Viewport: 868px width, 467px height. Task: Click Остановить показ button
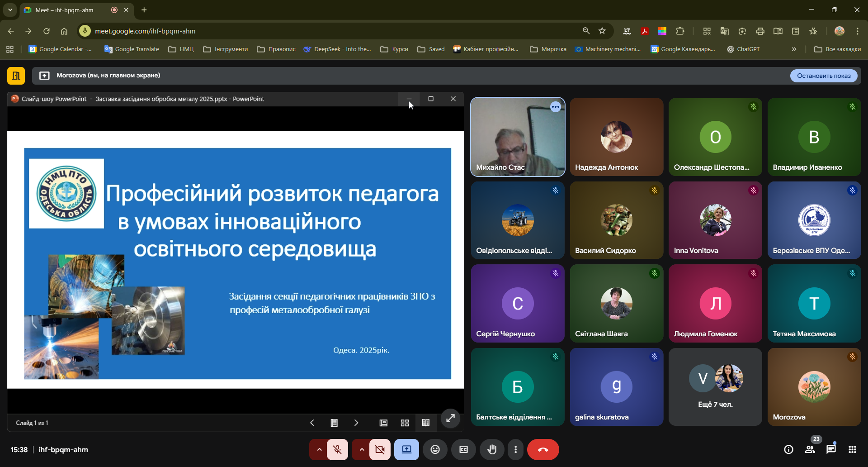click(x=823, y=76)
